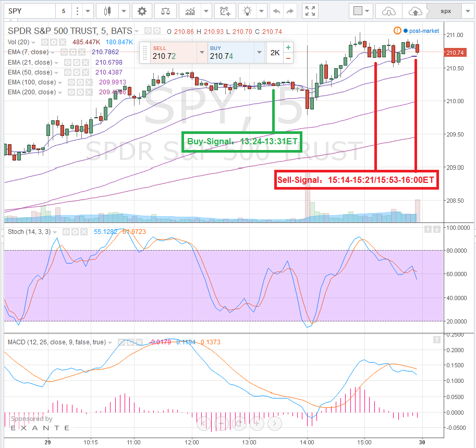Open the candlestick chart style button
476x448 pixels.
coord(107,11)
